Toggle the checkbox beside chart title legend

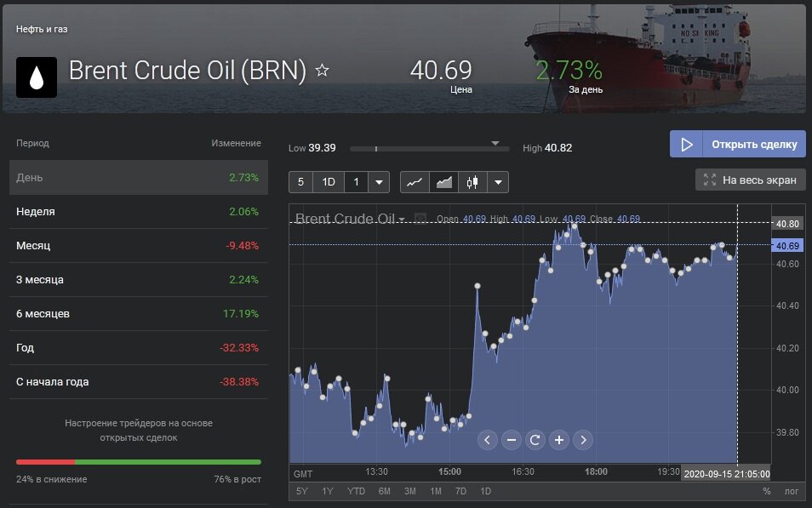420,219
